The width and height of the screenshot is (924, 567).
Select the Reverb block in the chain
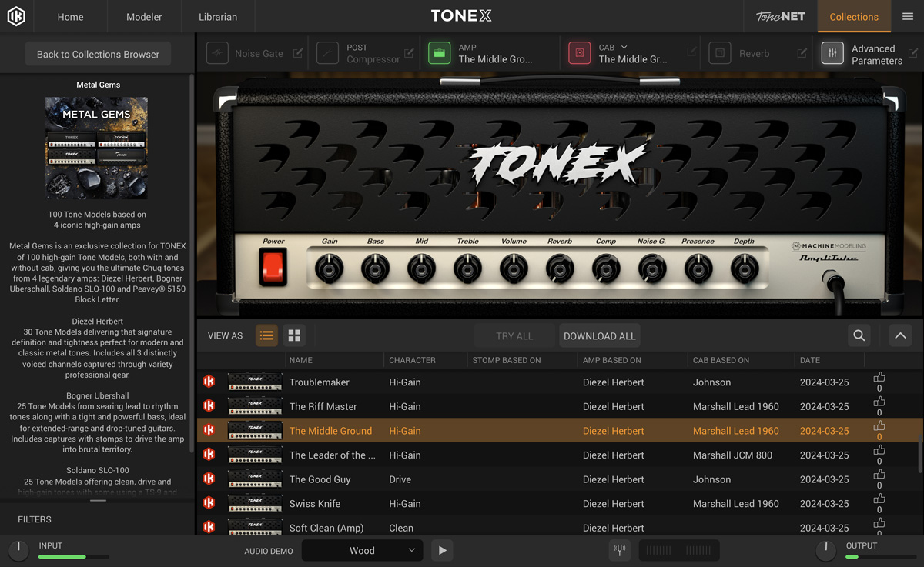[x=719, y=52]
